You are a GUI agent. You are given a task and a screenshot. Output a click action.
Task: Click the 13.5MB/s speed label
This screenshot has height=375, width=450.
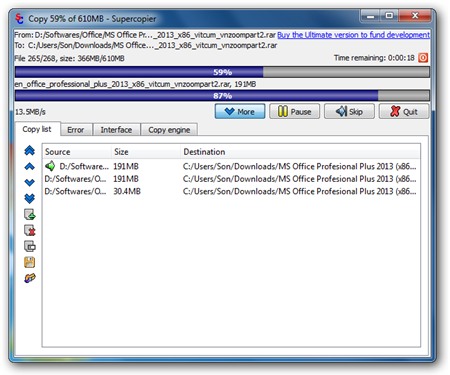click(30, 112)
